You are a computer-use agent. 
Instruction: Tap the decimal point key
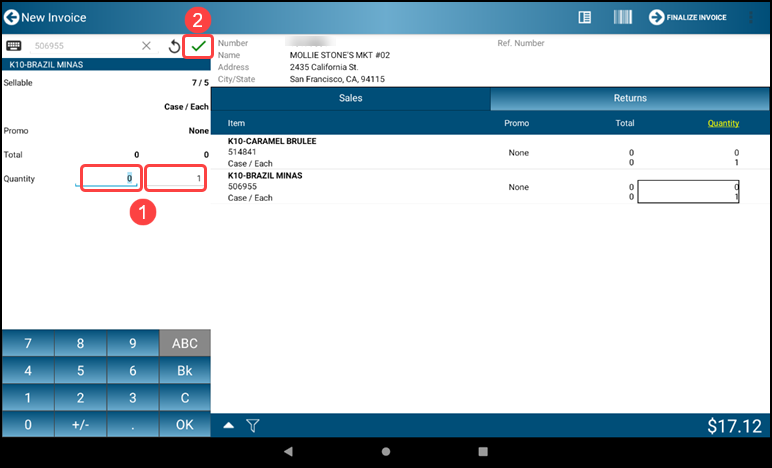point(132,424)
